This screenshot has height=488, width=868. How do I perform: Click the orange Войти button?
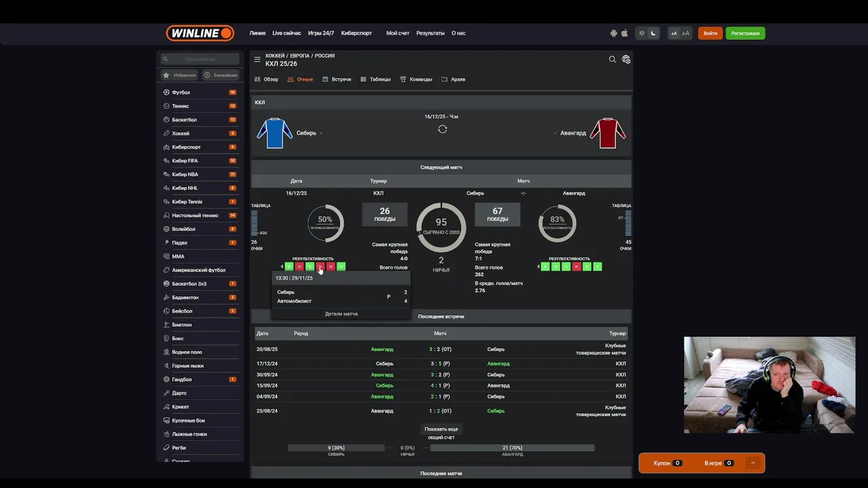710,33
